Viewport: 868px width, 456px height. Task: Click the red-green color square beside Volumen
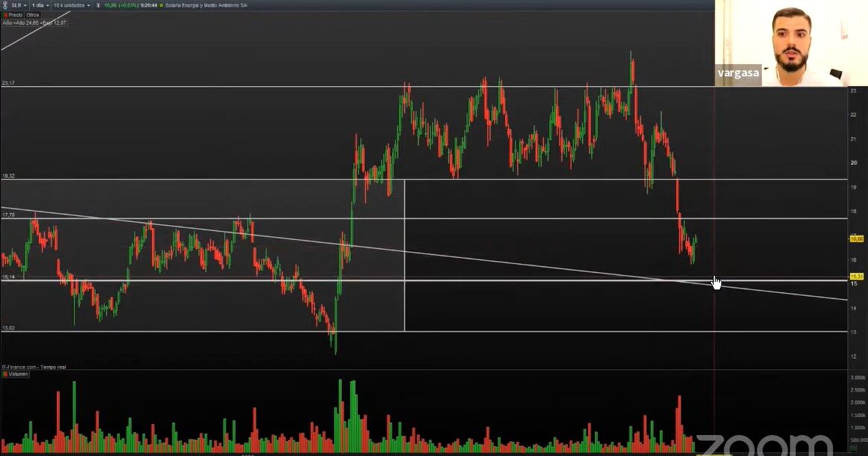5,375
